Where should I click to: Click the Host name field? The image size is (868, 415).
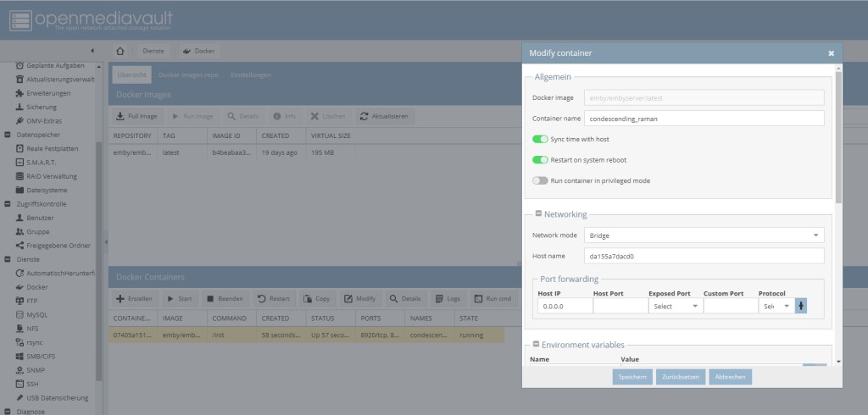point(704,256)
